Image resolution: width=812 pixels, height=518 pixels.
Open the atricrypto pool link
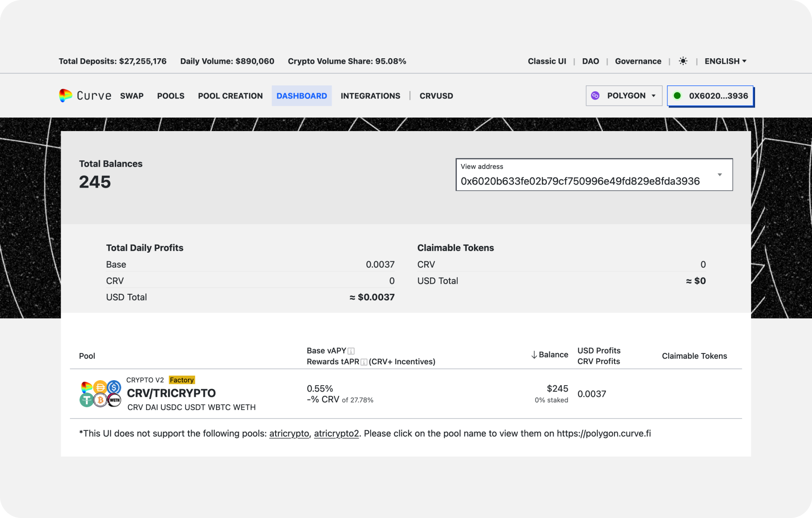pyautogui.click(x=289, y=433)
